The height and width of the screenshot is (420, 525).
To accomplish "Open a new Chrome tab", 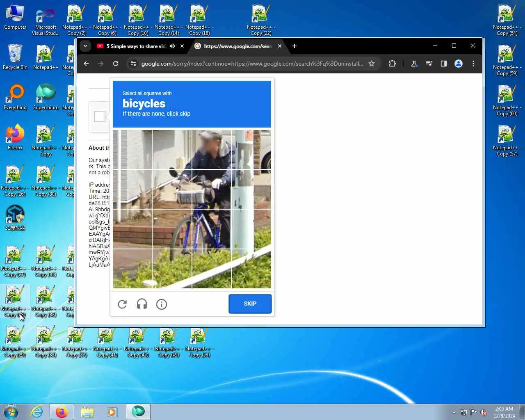I will point(294,46).
